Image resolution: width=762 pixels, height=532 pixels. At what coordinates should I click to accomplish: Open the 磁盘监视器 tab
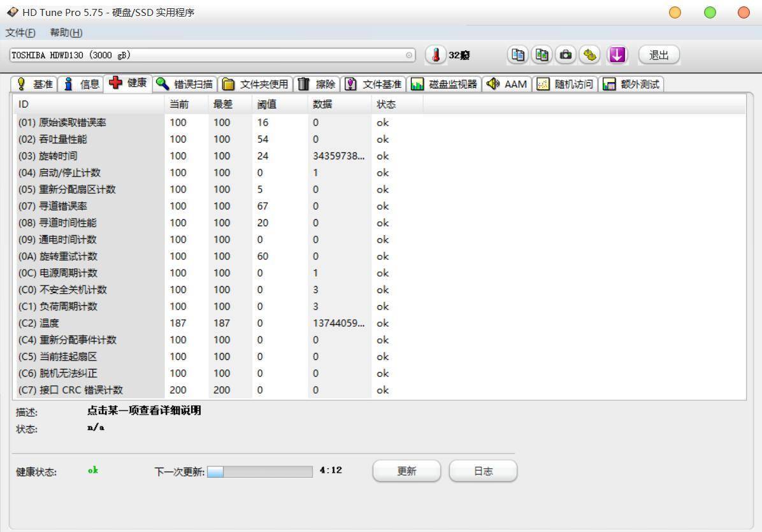point(444,84)
